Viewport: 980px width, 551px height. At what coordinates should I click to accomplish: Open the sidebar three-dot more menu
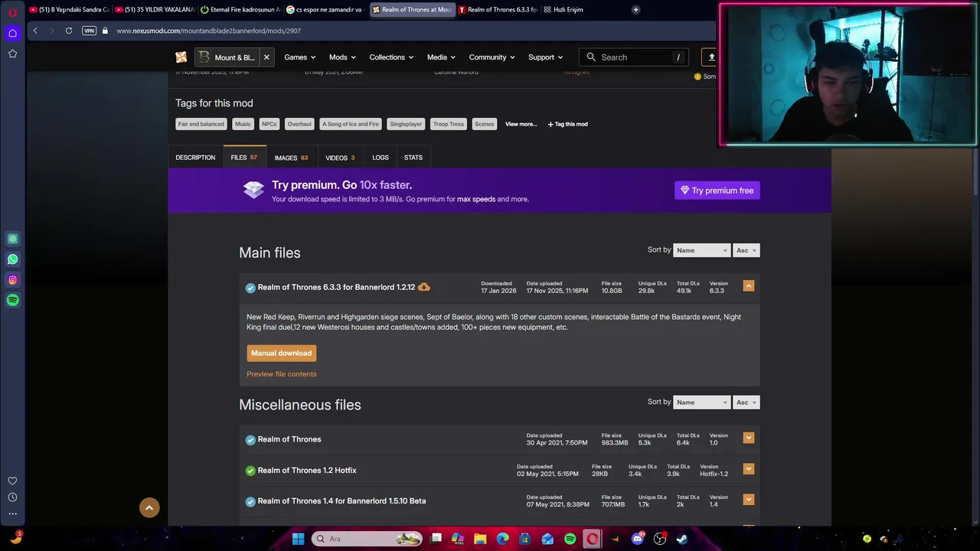click(12, 514)
